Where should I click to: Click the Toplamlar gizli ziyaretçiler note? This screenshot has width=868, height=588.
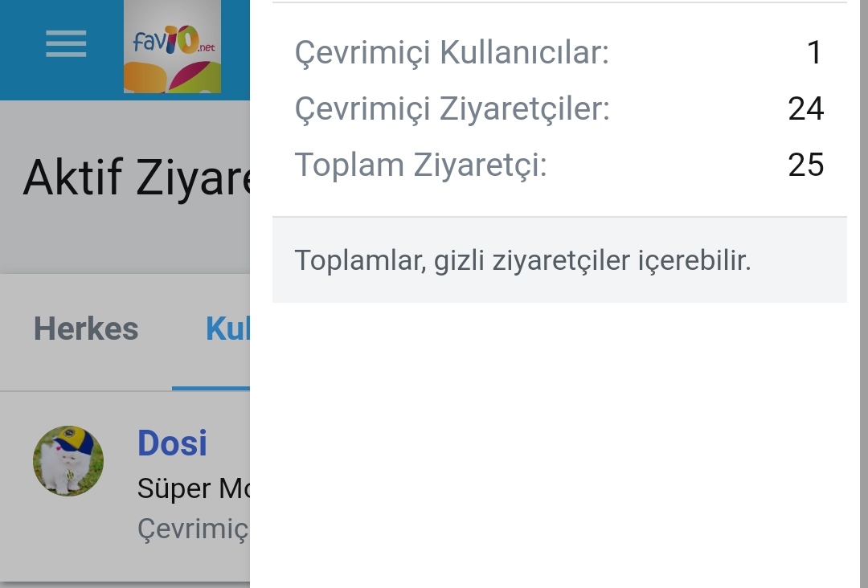coord(522,260)
